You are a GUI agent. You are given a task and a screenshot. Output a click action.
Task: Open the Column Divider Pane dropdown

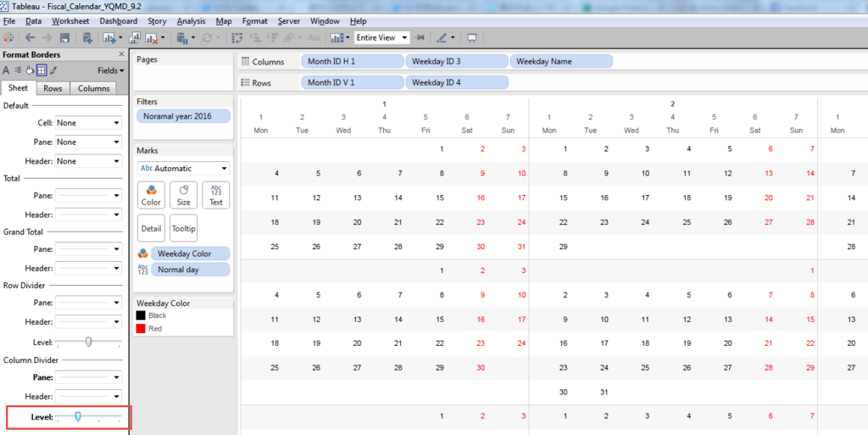click(x=88, y=377)
